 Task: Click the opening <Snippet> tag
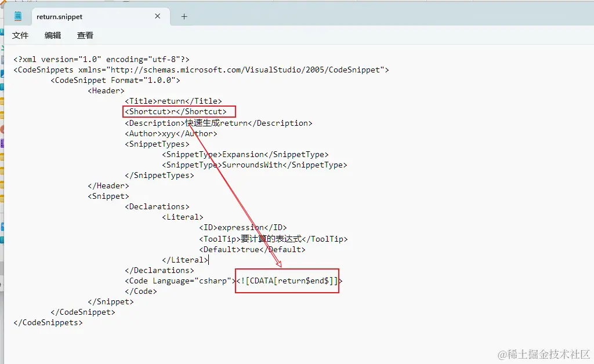tap(108, 196)
